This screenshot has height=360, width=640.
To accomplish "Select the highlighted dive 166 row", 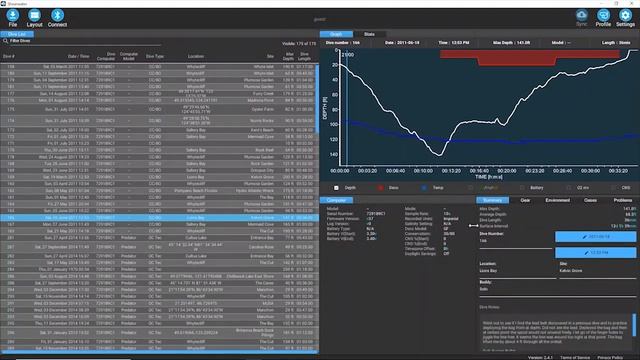I will pyautogui.click(x=159, y=218).
